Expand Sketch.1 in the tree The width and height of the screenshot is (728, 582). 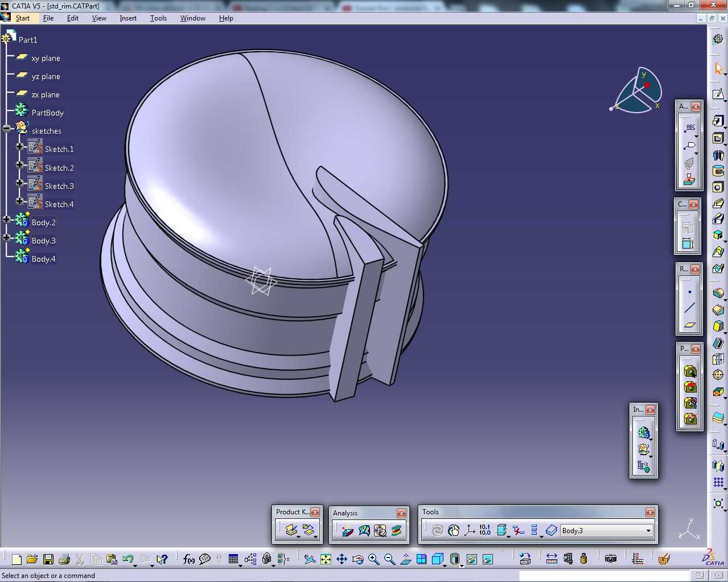(19, 147)
